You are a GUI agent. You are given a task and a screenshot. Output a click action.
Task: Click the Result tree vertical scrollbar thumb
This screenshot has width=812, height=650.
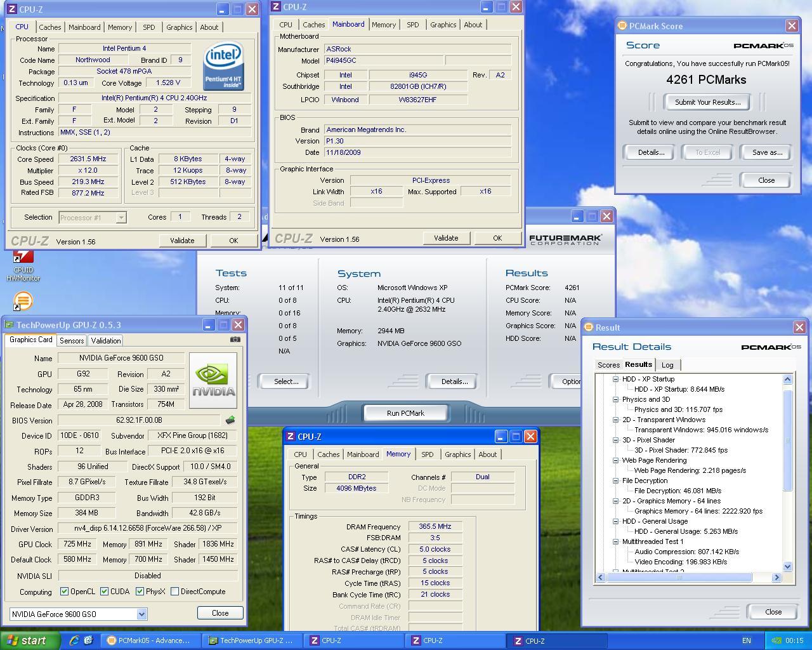(x=788, y=440)
